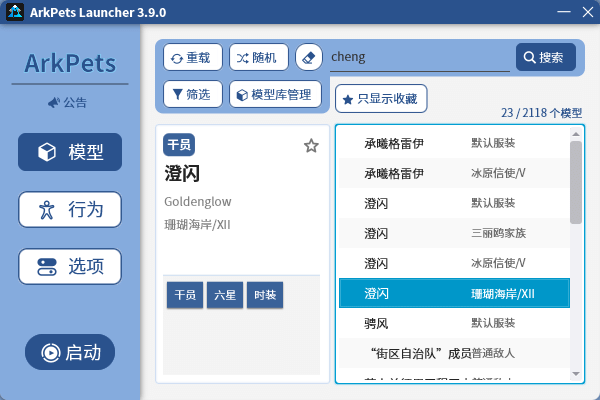Click the 六星 tag button
The image size is (600, 400).
coord(225,296)
